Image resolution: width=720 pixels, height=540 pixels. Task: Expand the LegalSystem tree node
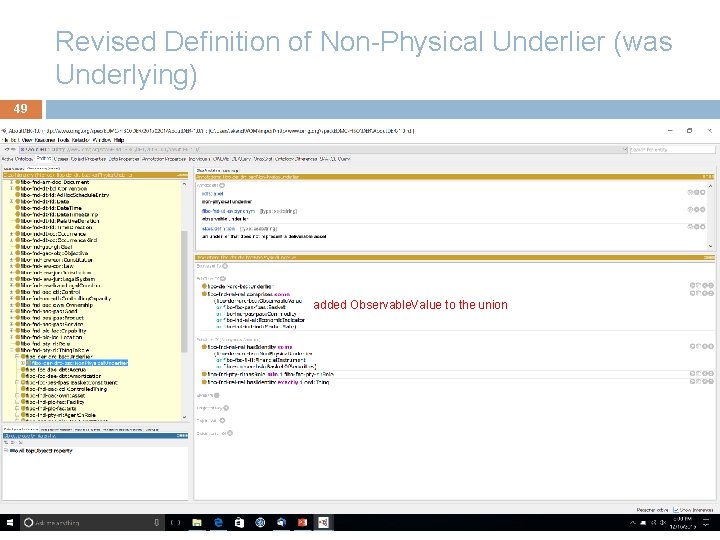(11, 279)
